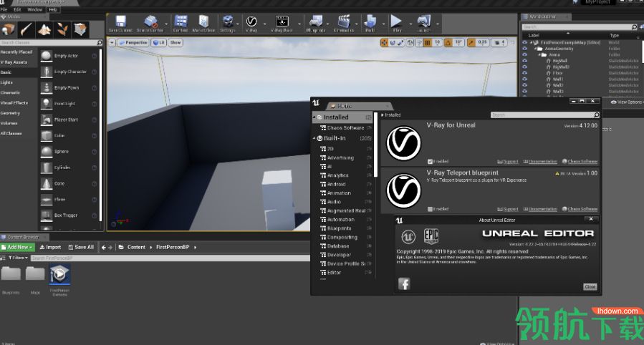Toggle visibility of Floor actor
The height and width of the screenshot is (345, 644).
tap(524, 73)
